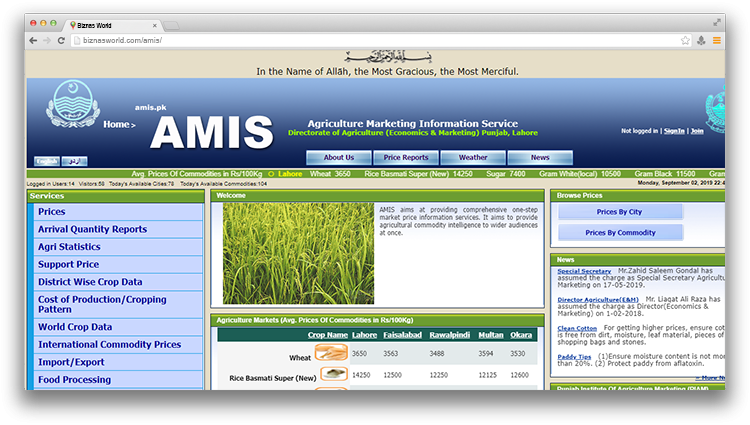Click the browser back arrow
This screenshot has height=425, width=750.
pyautogui.click(x=33, y=40)
